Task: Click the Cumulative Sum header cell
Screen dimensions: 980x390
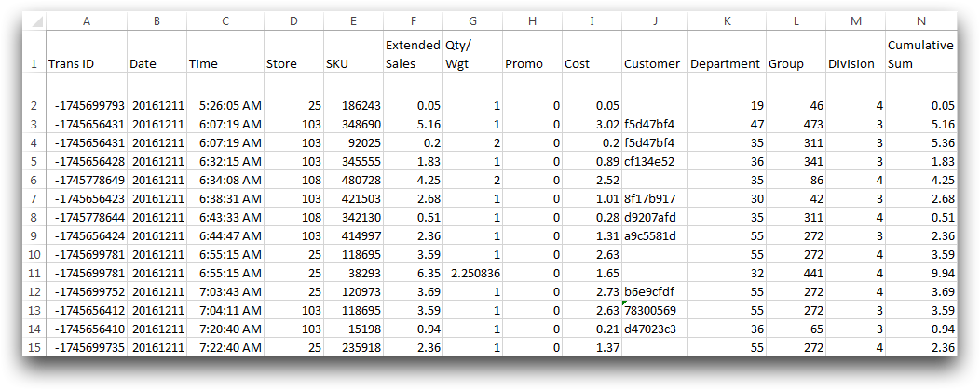Action: pos(921,51)
